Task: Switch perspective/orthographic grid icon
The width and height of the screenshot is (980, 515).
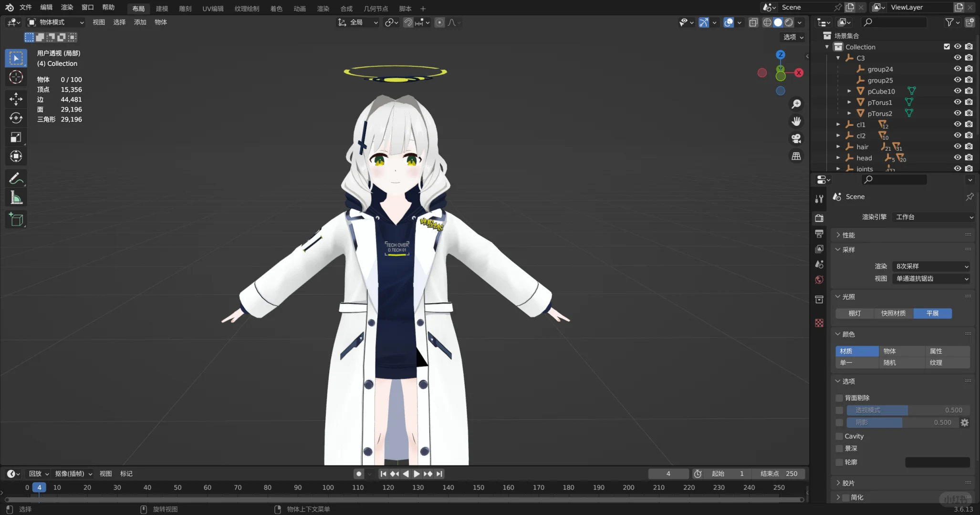Action: coord(796,156)
